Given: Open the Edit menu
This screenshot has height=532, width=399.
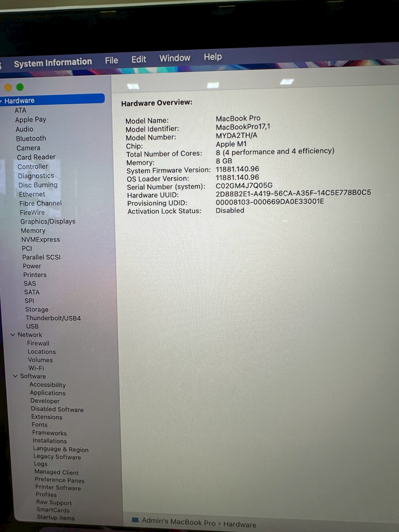Looking at the screenshot, I should 139,59.
